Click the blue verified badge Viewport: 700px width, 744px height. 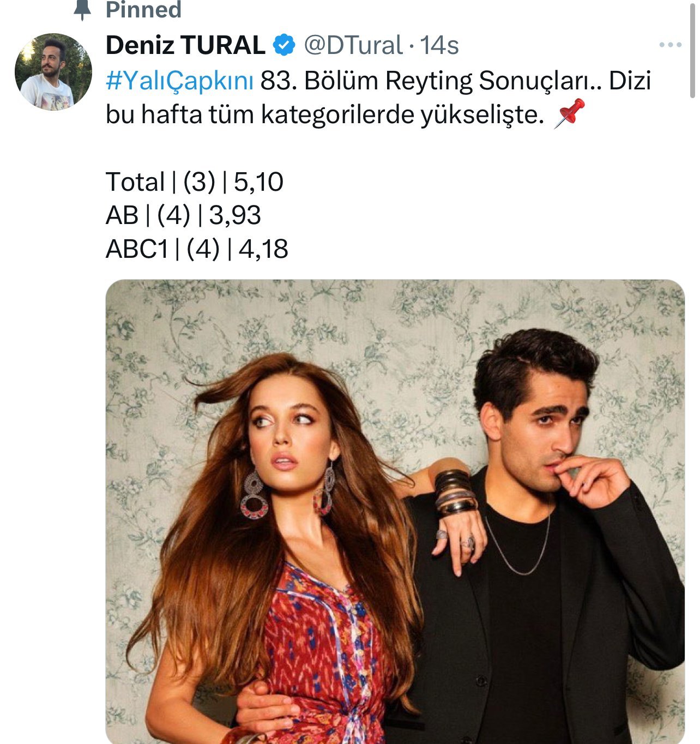284,45
